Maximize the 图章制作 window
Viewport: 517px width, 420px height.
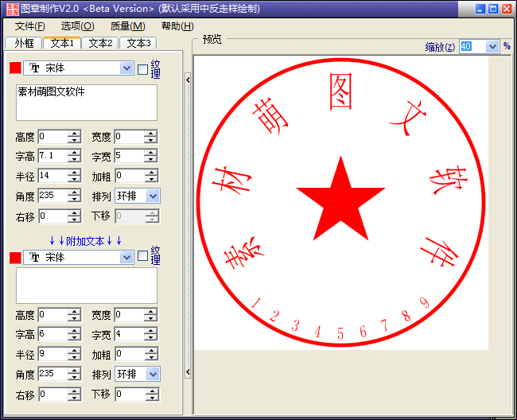coord(493,9)
